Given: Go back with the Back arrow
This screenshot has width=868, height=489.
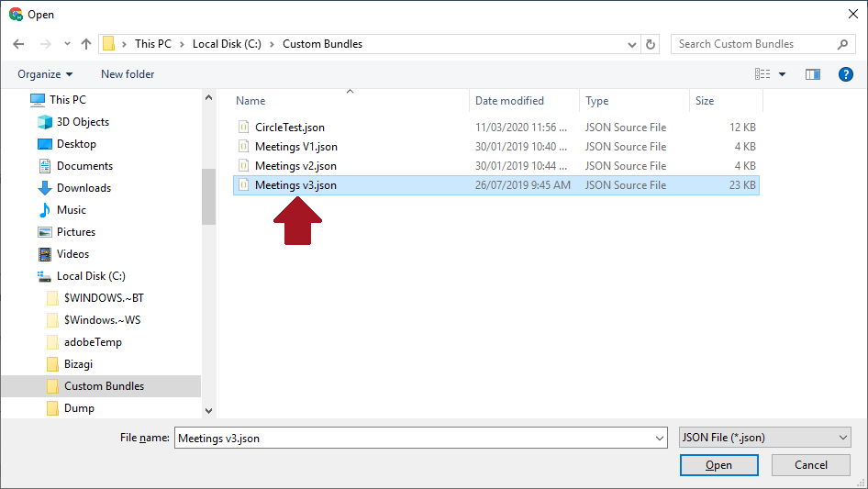Looking at the screenshot, I should pos(18,44).
